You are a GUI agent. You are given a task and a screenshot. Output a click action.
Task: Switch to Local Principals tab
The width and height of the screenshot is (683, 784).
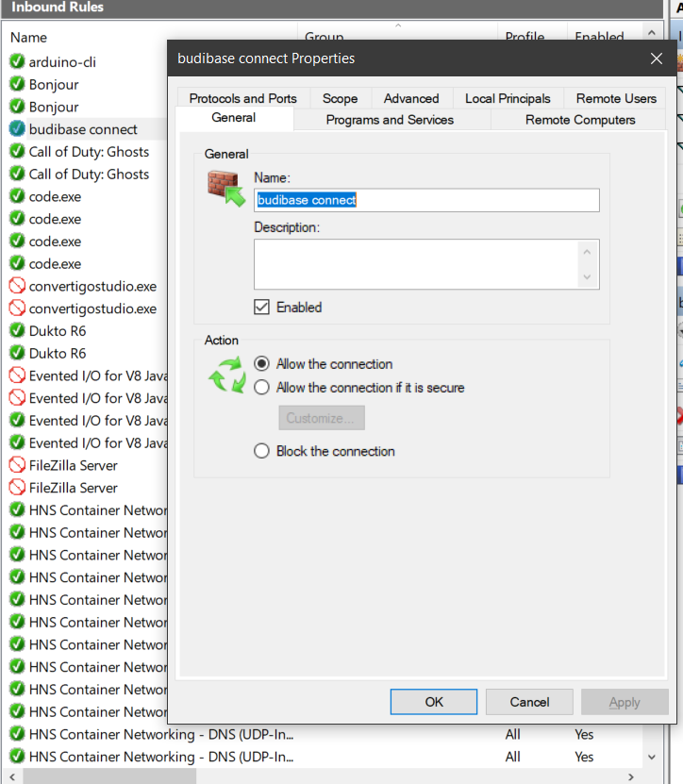pyautogui.click(x=508, y=98)
